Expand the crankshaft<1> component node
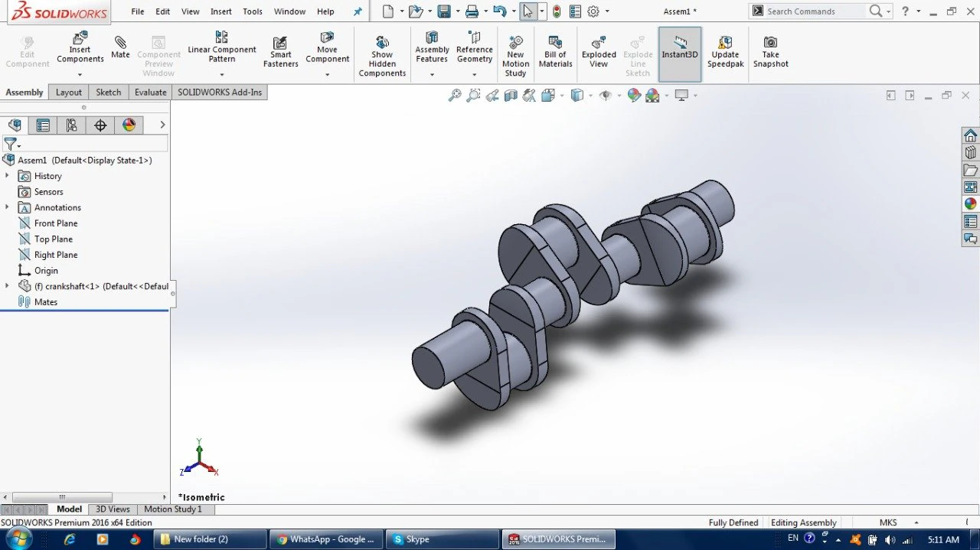Image resolution: width=980 pixels, height=550 pixels. pyautogui.click(x=7, y=286)
